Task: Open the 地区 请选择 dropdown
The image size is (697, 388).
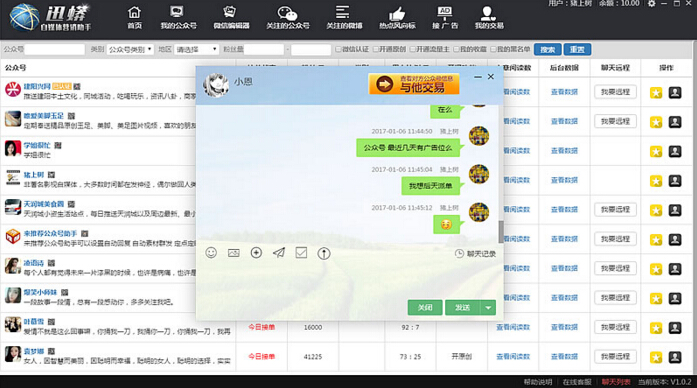Action: tap(196, 49)
